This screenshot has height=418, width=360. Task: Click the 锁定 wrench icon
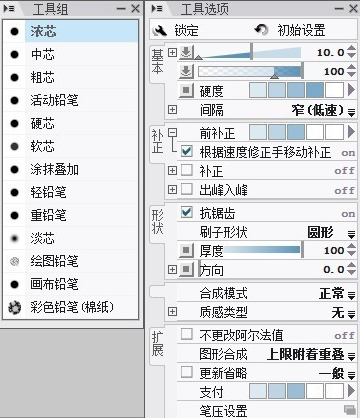[x=160, y=31]
